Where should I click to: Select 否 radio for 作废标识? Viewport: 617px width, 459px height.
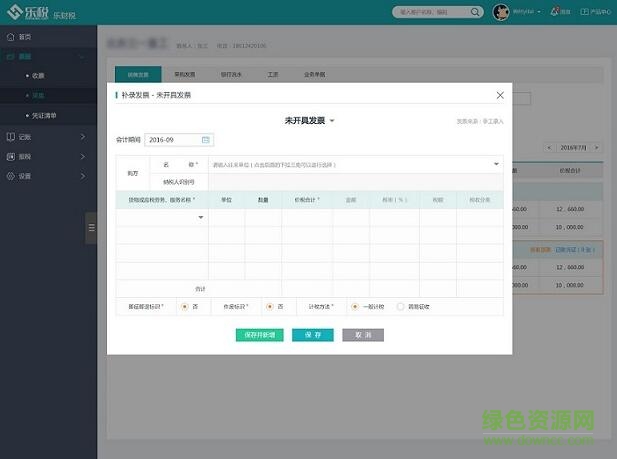[x=270, y=307]
